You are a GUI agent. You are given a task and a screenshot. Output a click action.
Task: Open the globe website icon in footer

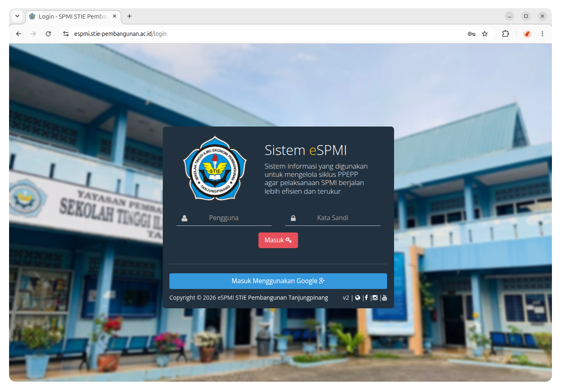tap(358, 298)
